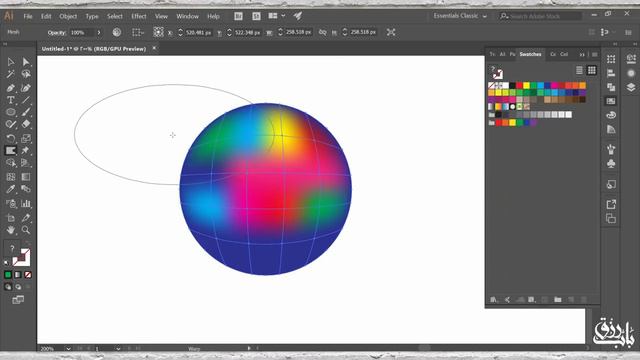
Task: Select the Scale tool
Action: [x=26, y=138]
